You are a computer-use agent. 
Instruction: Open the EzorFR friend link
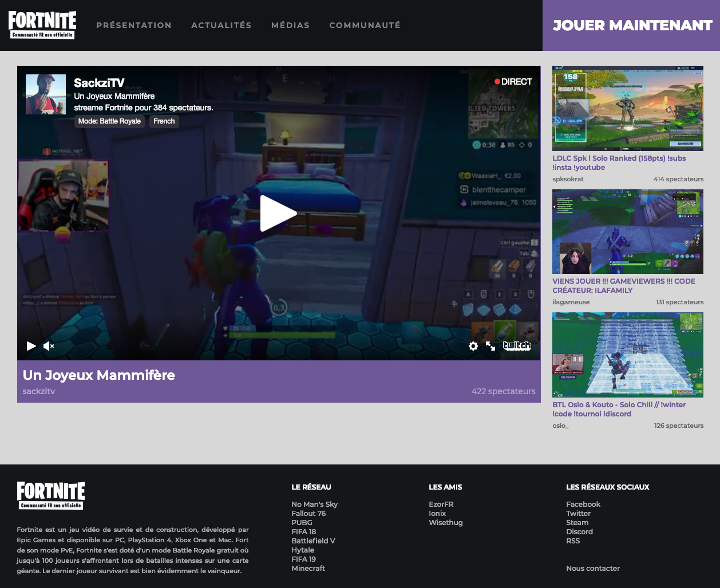pyautogui.click(x=441, y=504)
